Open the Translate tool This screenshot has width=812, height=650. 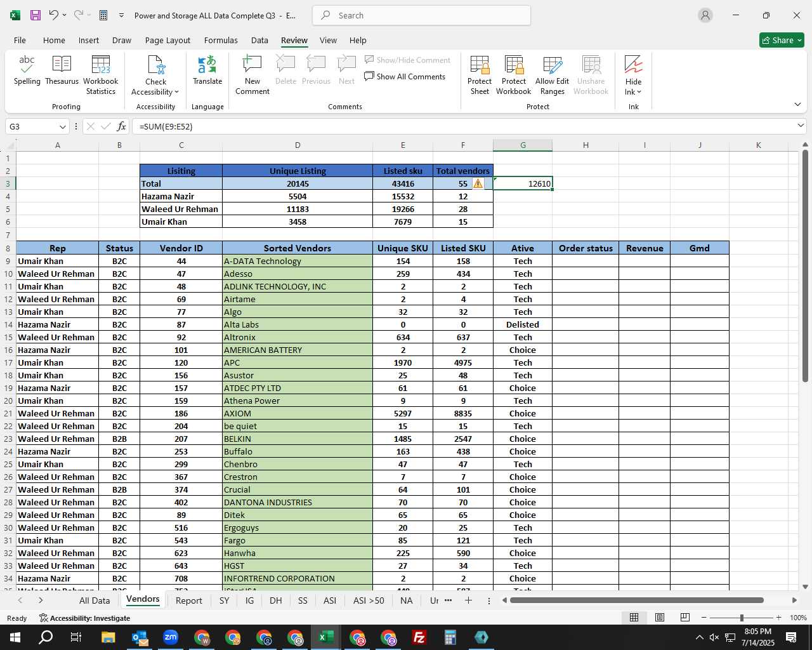pyautogui.click(x=207, y=70)
